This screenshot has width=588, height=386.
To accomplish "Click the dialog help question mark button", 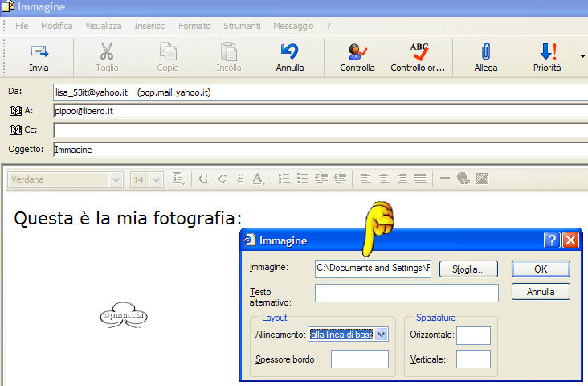I will coord(552,240).
